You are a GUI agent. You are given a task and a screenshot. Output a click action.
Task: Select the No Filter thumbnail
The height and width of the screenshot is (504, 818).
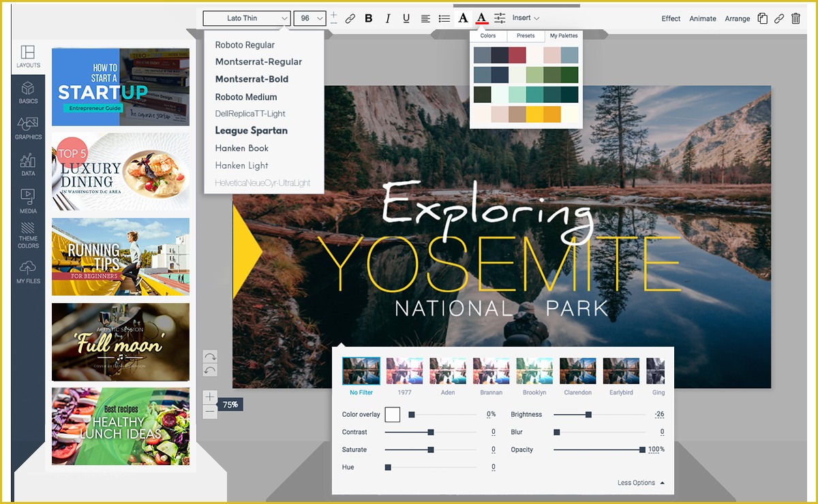click(x=361, y=372)
